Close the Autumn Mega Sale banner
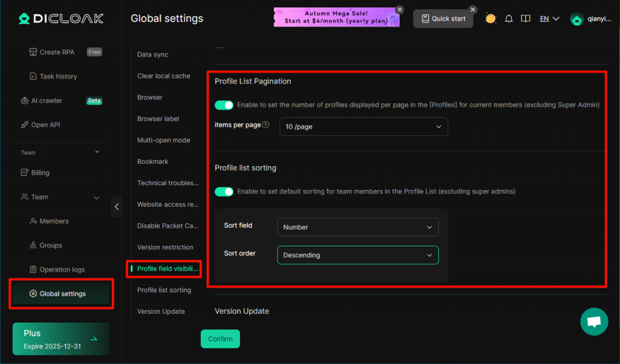 tap(400, 10)
